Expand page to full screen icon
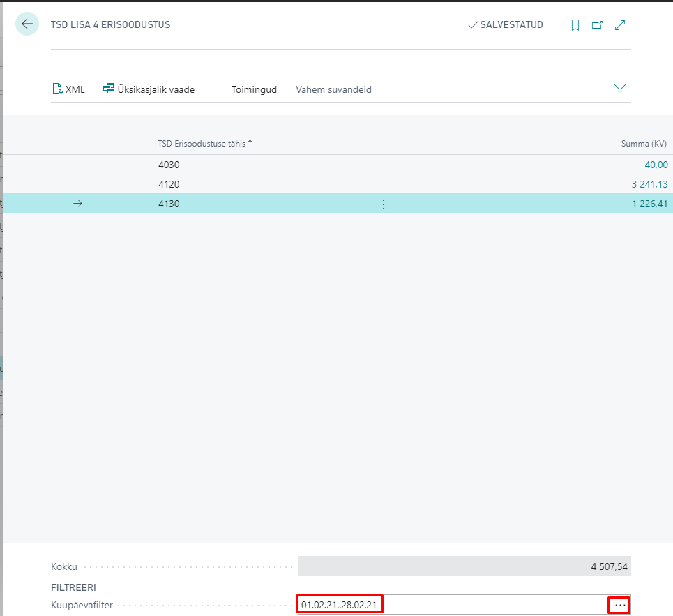The image size is (673, 616). 619,25
